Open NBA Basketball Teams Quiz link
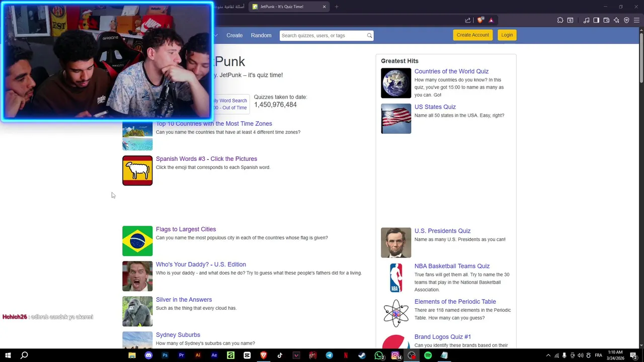The width and height of the screenshot is (644, 362). [x=452, y=266]
